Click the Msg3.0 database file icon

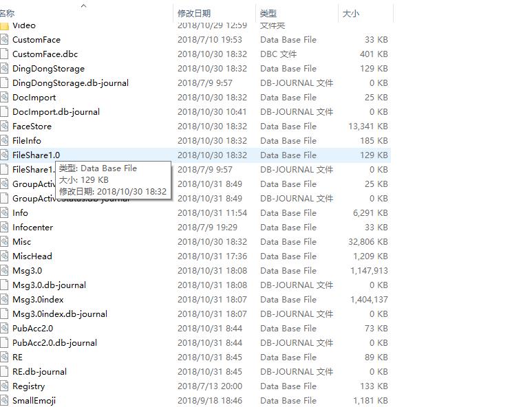coord(4,271)
